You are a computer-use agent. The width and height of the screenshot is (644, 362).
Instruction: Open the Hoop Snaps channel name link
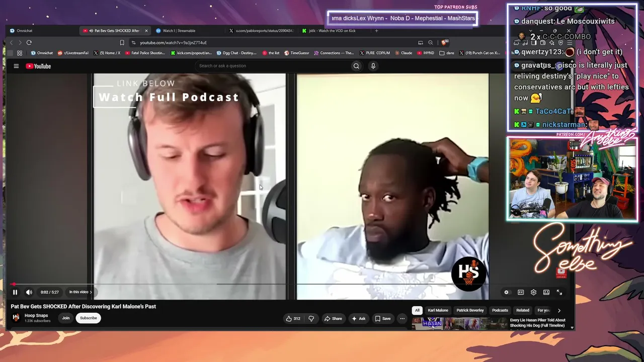point(36,316)
